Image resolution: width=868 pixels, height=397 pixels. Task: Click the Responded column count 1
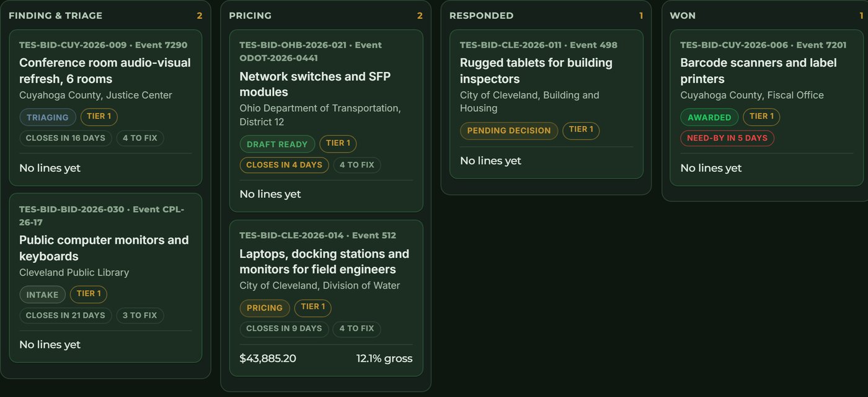point(641,16)
